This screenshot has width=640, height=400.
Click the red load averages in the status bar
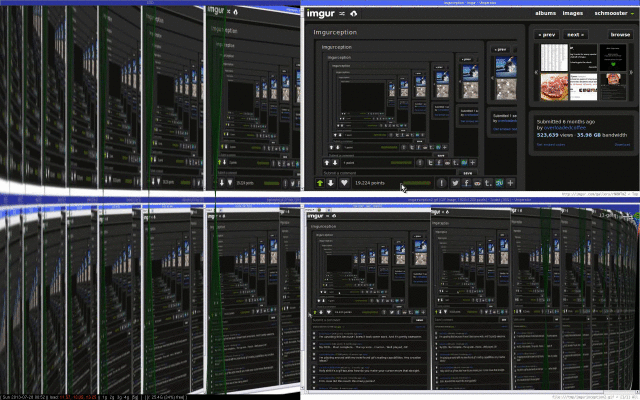[78, 397]
